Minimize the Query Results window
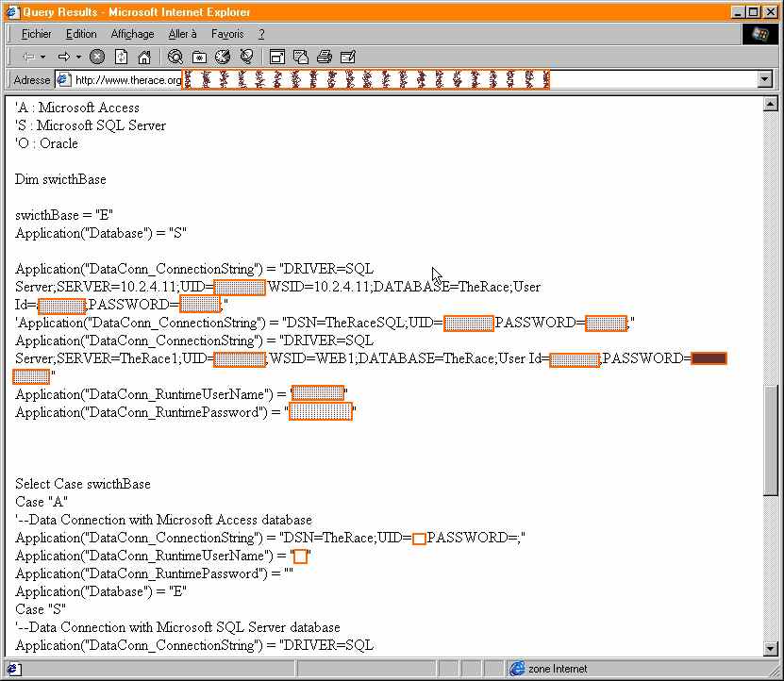784x681 pixels. pyautogui.click(x=738, y=12)
